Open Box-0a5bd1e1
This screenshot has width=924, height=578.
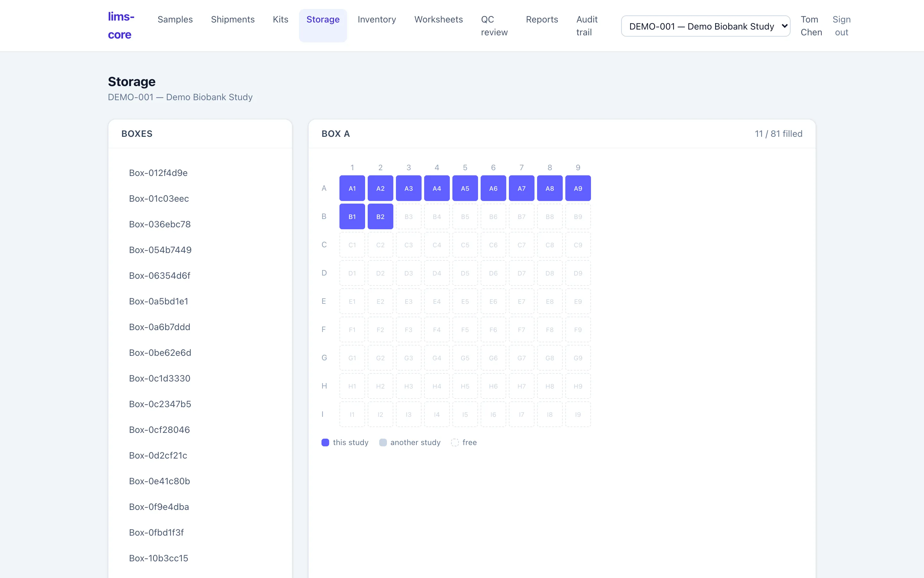pyautogui.click(x=200, y=301)
